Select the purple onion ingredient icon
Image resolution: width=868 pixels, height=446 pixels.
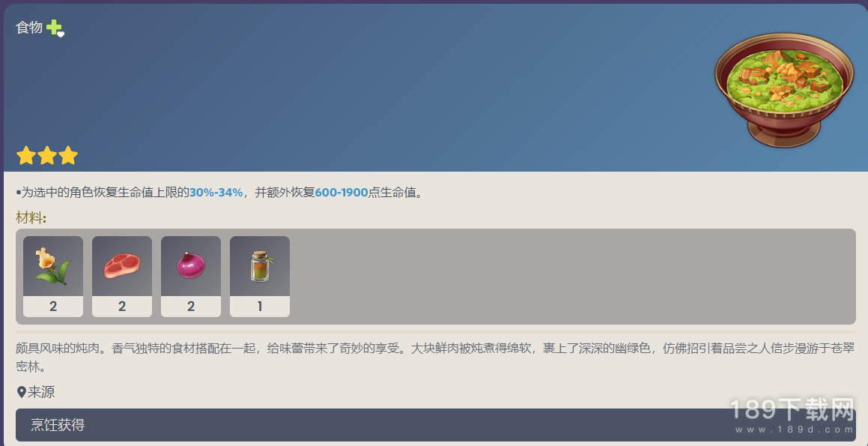[x=191, y=267]
